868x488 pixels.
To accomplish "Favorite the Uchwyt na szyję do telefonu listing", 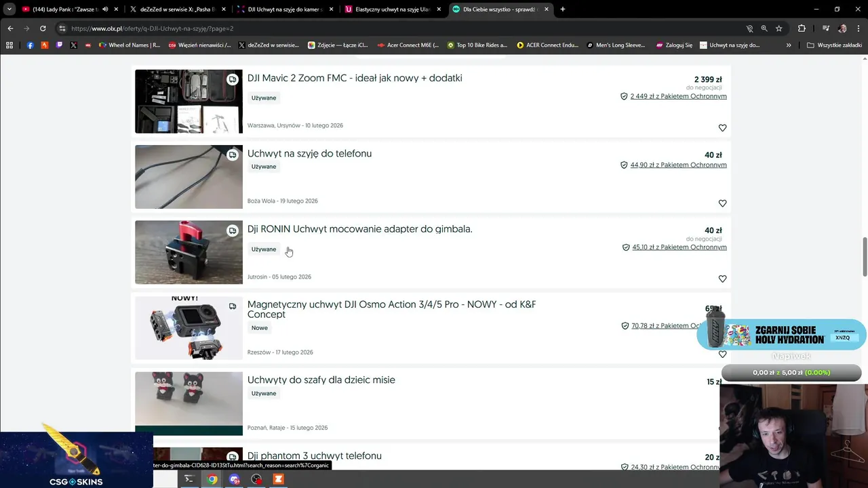I will click(722, 203).
